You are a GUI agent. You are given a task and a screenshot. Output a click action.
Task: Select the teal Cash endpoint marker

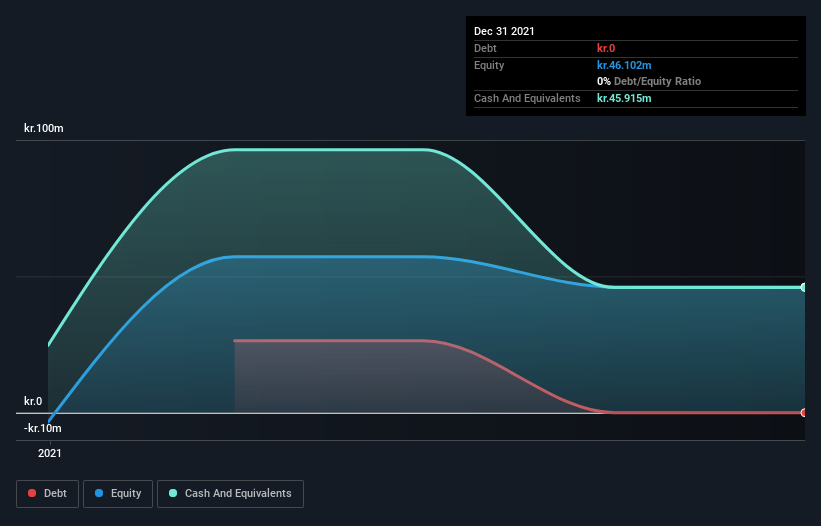point(804,287)
